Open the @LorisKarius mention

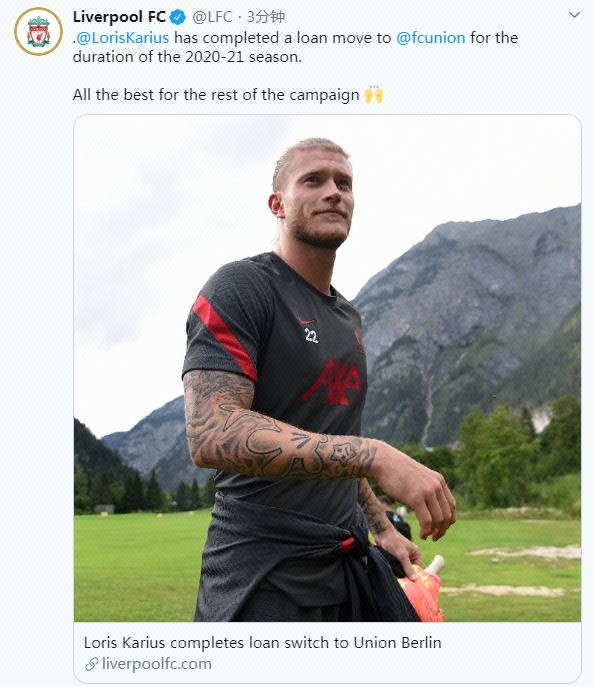(x=122, y=38)
